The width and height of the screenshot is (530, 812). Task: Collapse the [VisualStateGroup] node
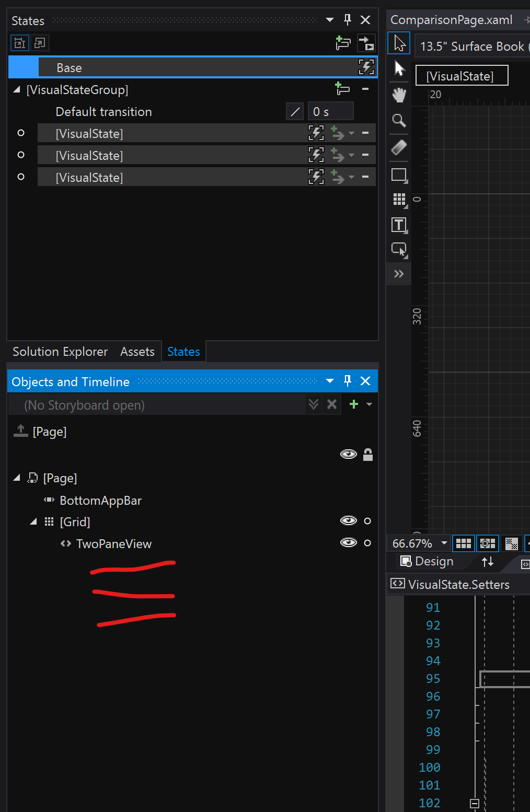[x=17, y=89]
